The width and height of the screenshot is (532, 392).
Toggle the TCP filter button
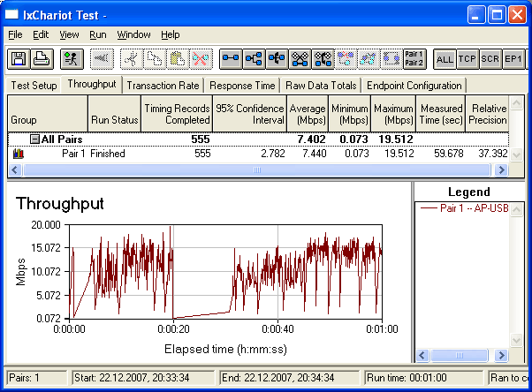[x=467, y=59]
